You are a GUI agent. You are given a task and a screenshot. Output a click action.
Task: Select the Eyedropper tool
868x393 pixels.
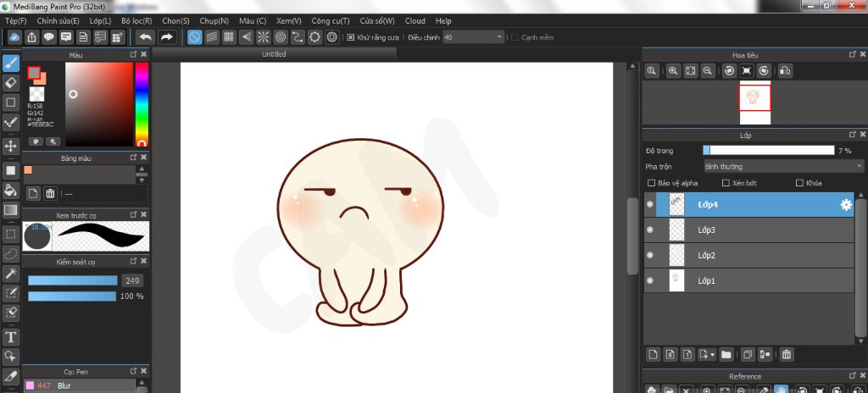10,376
